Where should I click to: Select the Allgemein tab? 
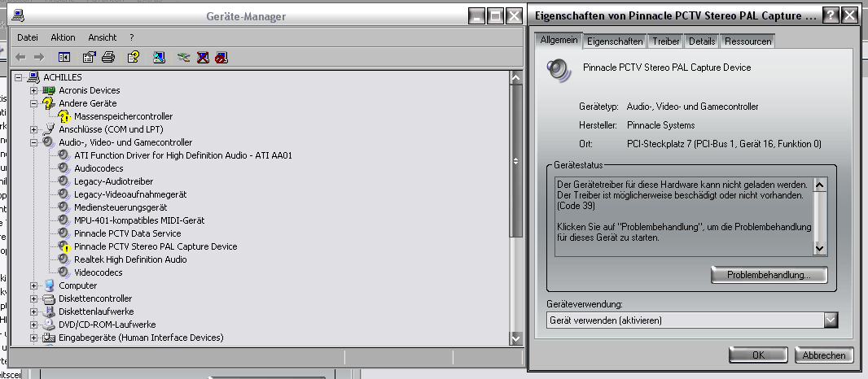(559, 41)
